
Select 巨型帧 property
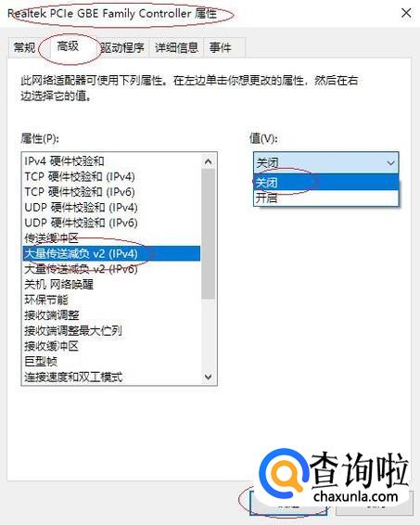click(112, 361)
